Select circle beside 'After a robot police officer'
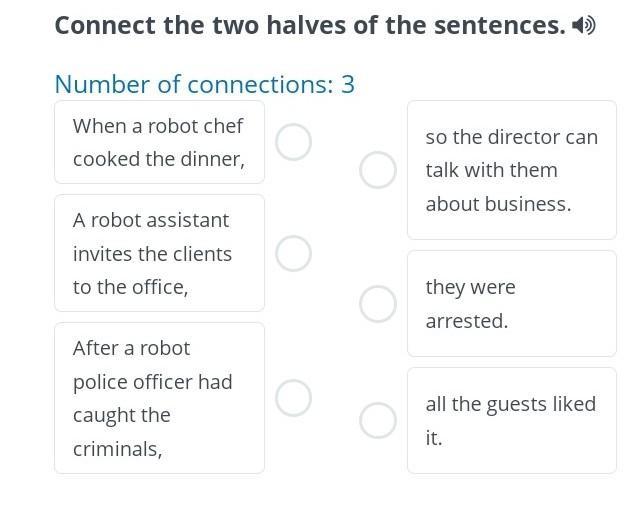The image size is (629, 515). (293, 398)
